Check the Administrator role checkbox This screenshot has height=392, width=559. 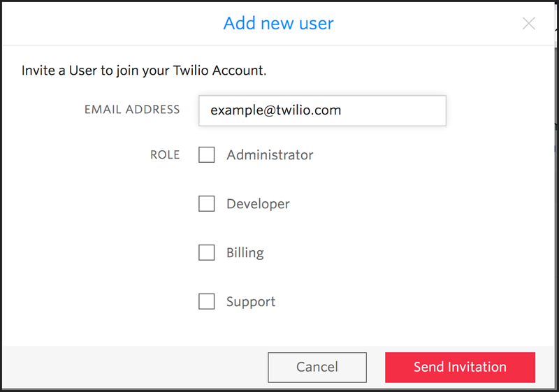click(206, 154)
